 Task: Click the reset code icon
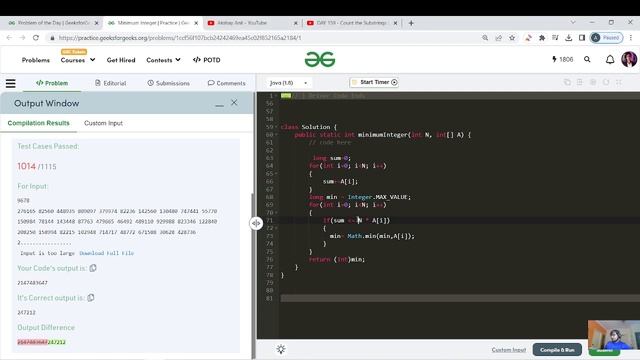tap(606, 82)
